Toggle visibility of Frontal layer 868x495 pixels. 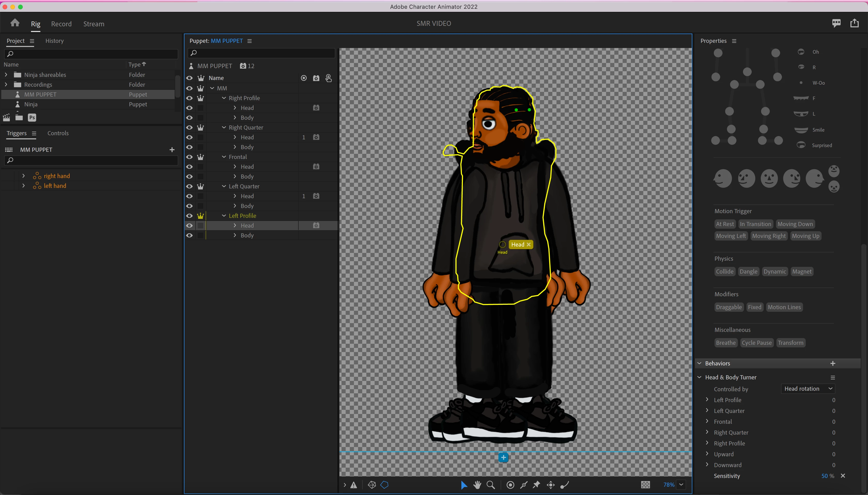click(x=190, y=157)
